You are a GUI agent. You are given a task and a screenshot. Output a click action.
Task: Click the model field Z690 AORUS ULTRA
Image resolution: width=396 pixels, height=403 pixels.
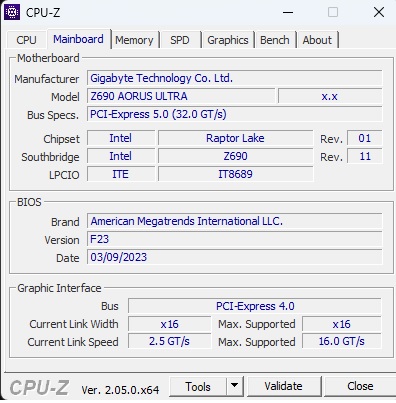[181, 96]
